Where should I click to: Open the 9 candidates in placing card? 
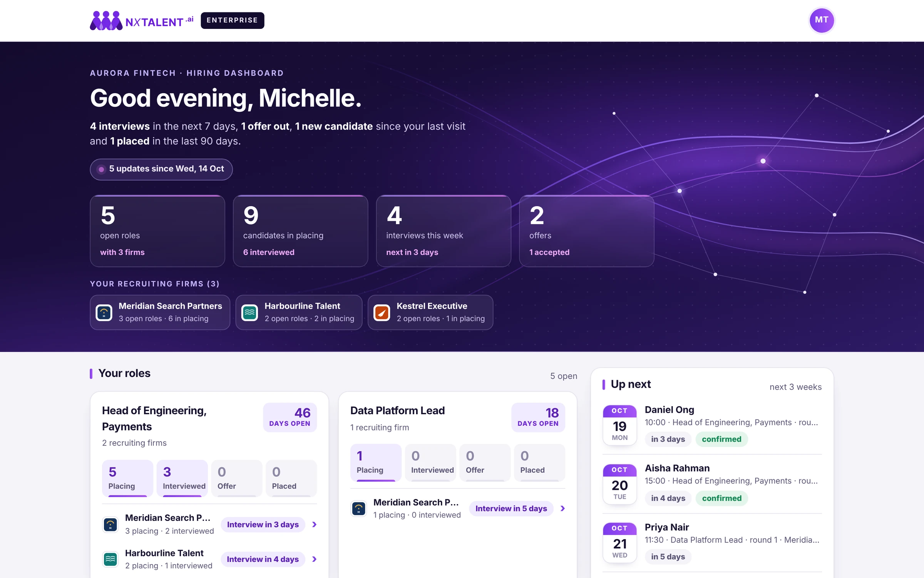coord(301,231)
